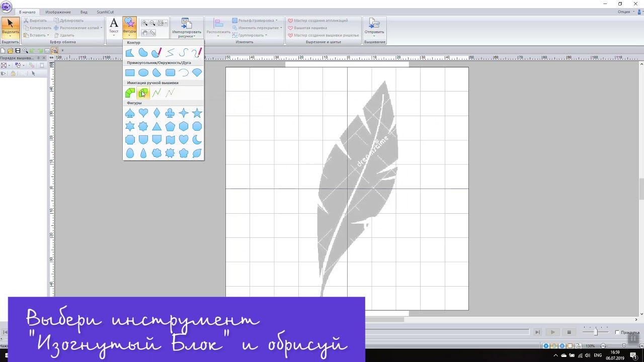Pick the rounded rectangle shape

170,72
